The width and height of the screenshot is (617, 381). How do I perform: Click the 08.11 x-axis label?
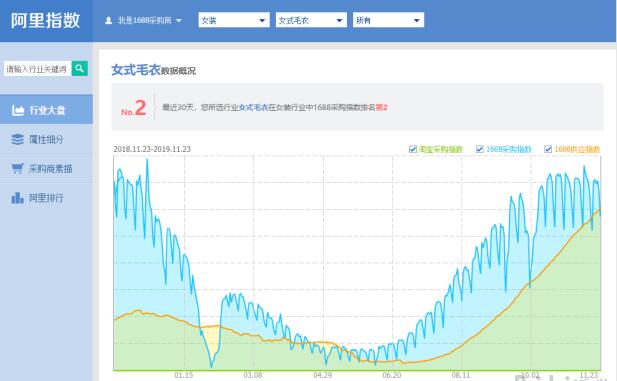click(x=461, y=375)
